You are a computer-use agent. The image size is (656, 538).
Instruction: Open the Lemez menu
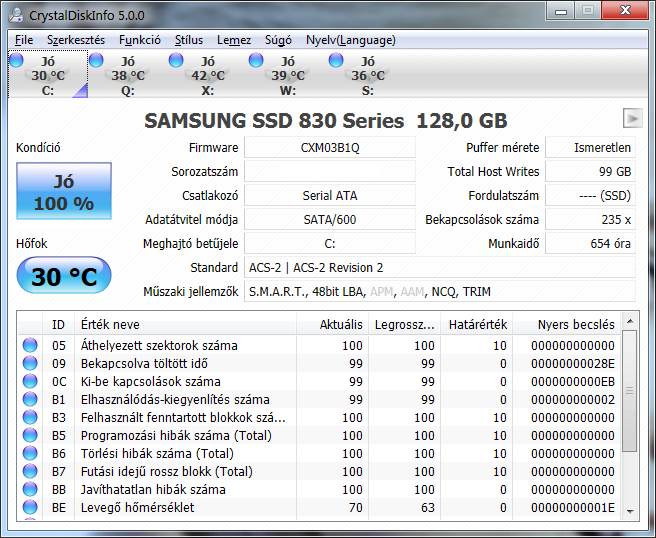pos(234,40)
